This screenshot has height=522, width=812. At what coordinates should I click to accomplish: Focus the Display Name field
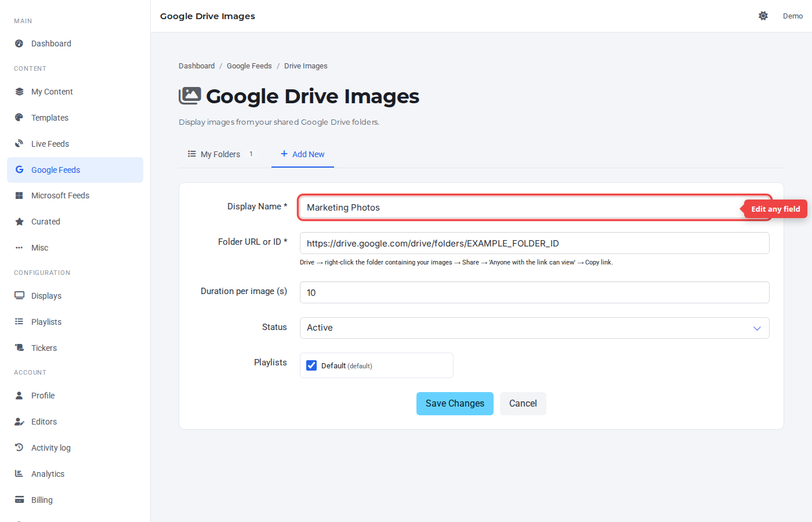[x=534, y=208]
